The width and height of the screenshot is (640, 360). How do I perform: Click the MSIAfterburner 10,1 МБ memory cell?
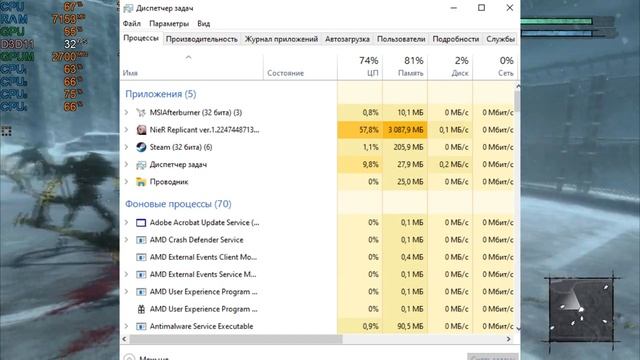[x=405, y=113]
